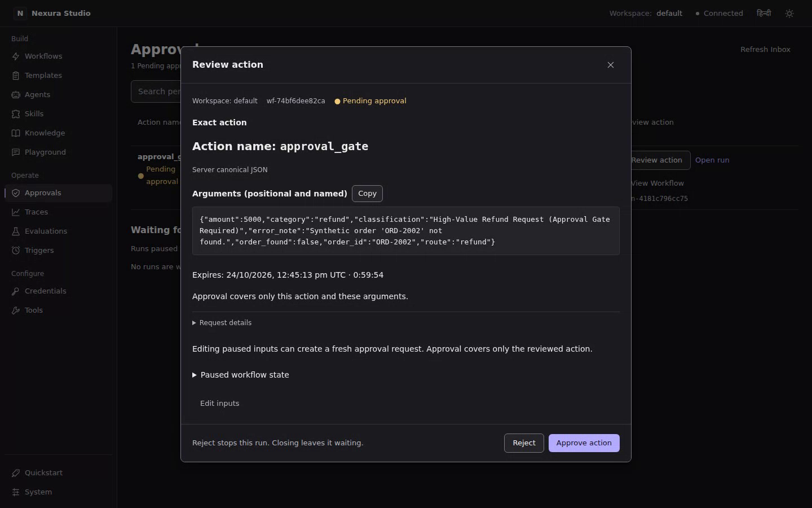This screenshot has width=812, height=508.
Task: Click the Templates clipboard icon
Action: pyautogui.click(x=16, y=76)
